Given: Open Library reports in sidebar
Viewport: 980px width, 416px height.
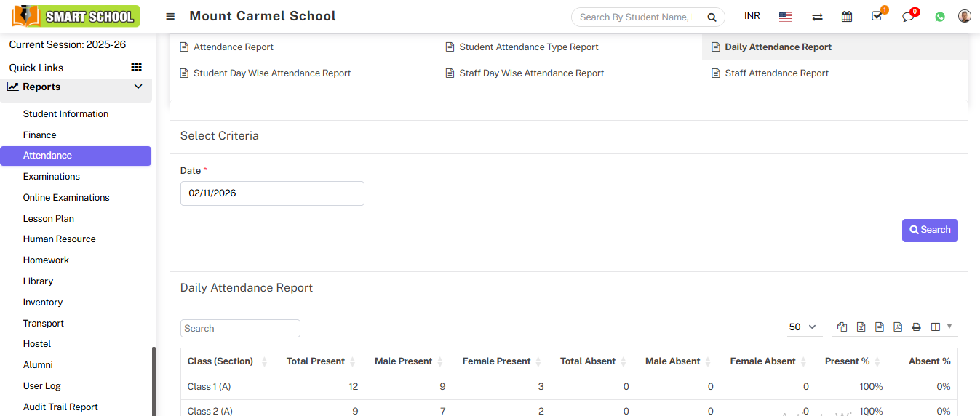Looking at the screenshot, I should [38, 281].
